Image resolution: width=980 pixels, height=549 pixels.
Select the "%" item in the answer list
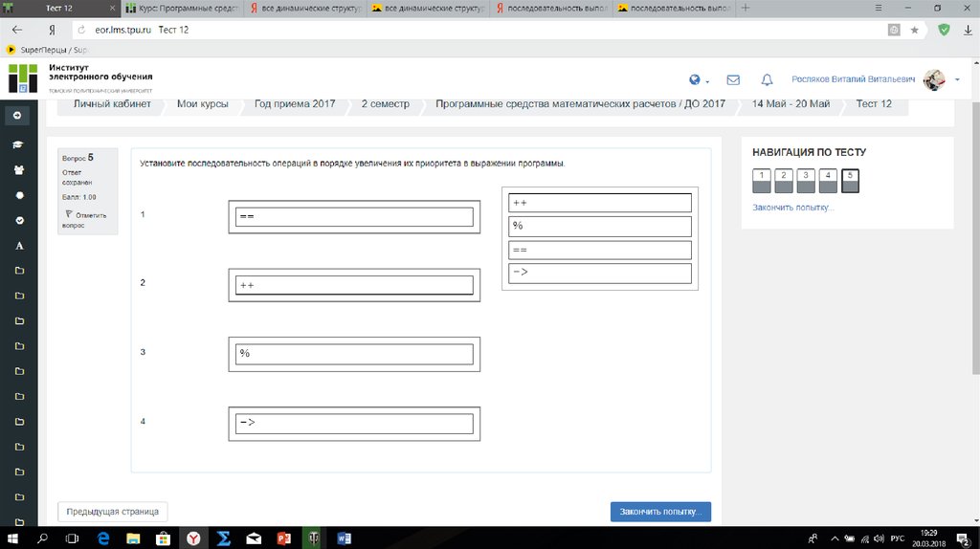click(x=599, y=227)
